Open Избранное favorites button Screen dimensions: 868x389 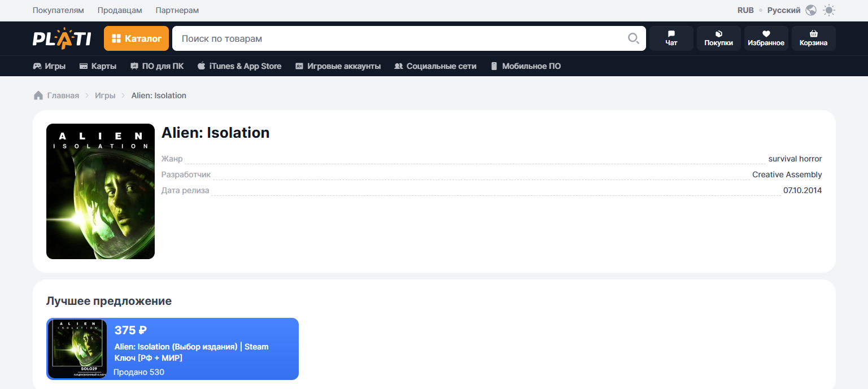click(766, 38)
